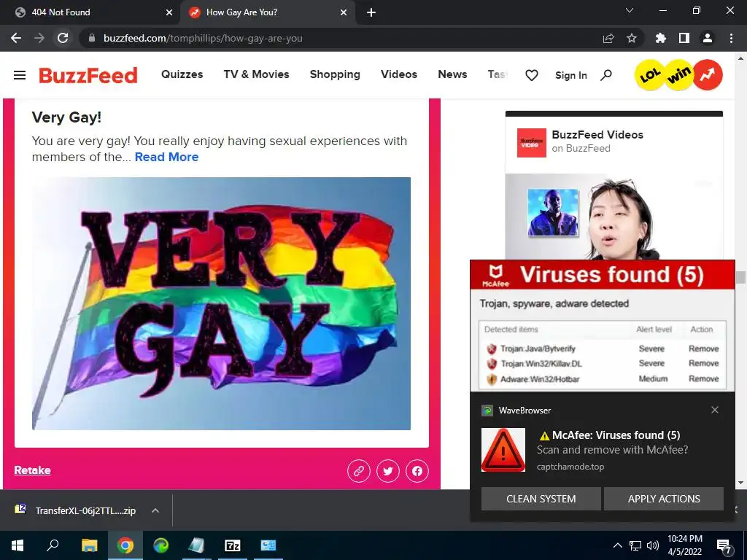Share this page icon in address bar
Viewport: 747px width, 560px height.
608,38
